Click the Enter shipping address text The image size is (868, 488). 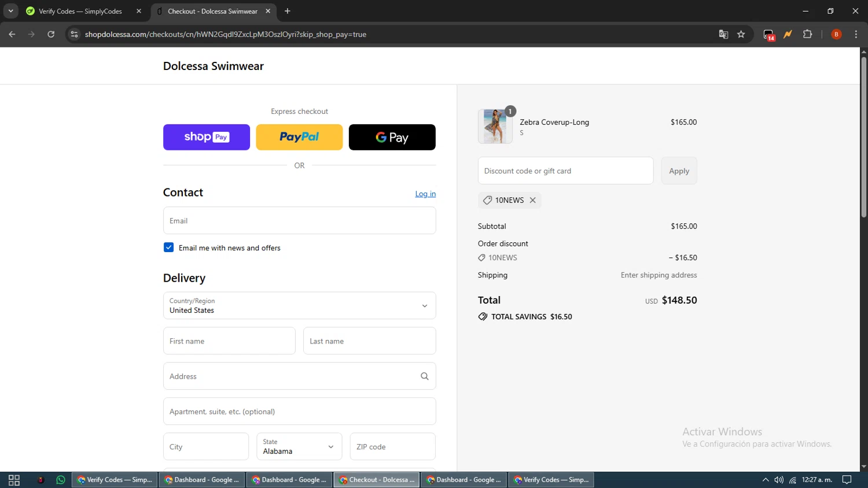click(659, 275)
